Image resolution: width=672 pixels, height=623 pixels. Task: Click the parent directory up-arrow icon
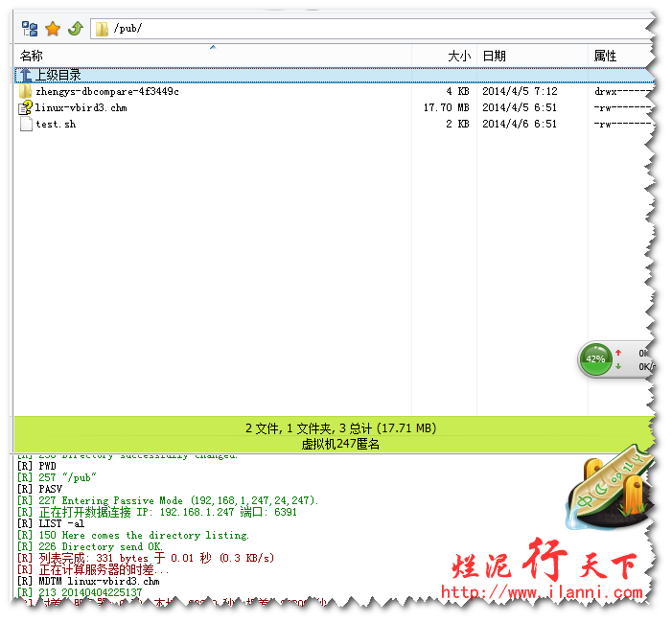(26, 75)
